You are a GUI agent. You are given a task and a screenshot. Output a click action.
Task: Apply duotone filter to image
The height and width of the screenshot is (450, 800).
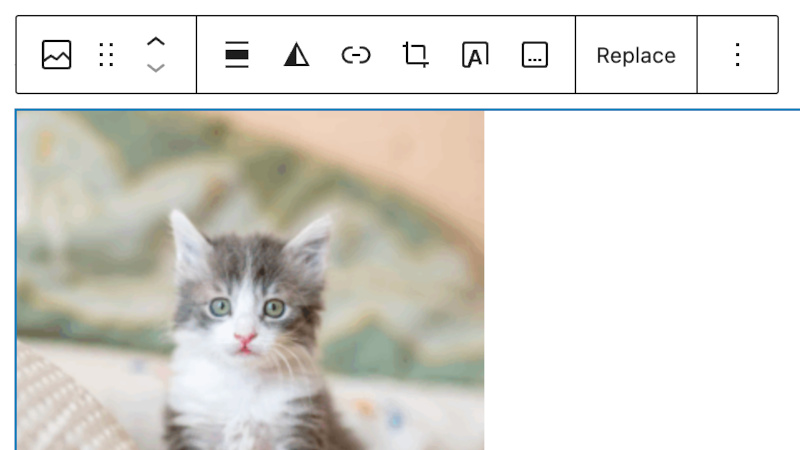click(x=296, y=55)
